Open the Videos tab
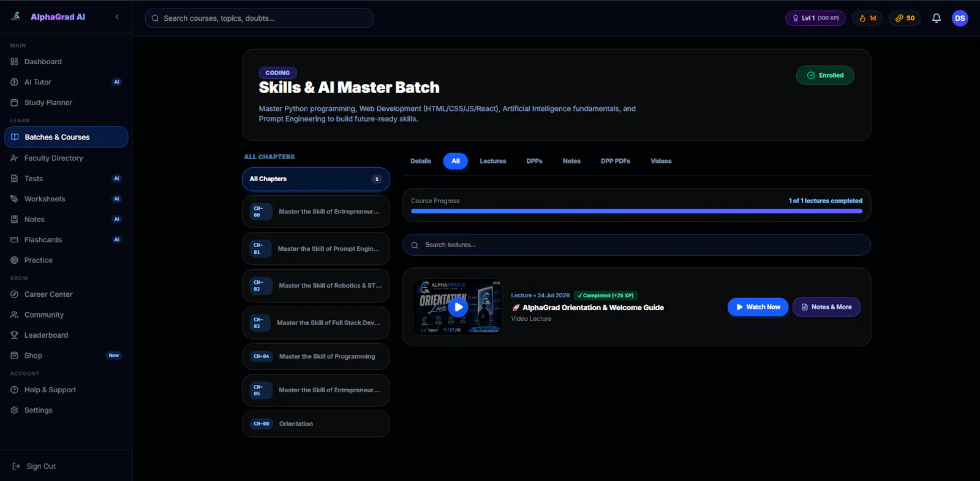 pos(661,161)
